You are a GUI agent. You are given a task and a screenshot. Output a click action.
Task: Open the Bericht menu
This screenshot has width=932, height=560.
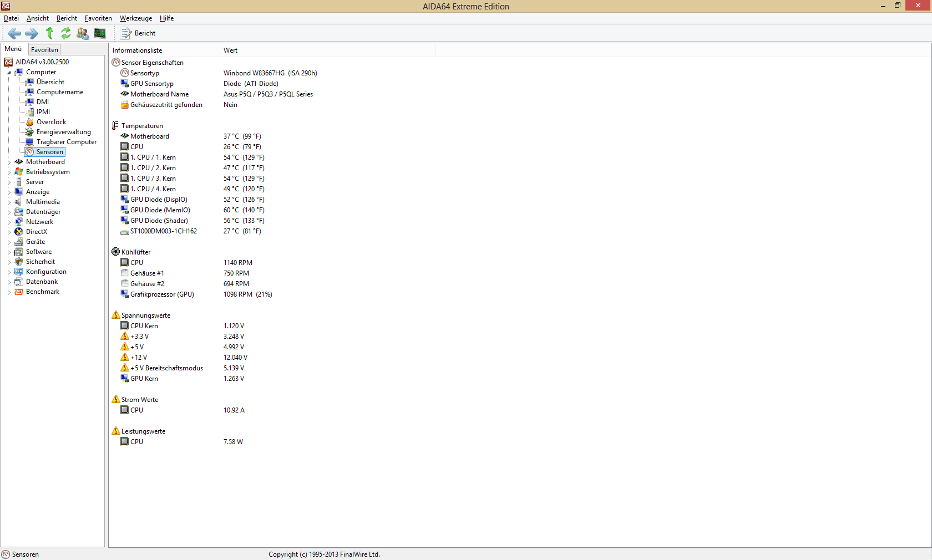click(x=67, y=18)
